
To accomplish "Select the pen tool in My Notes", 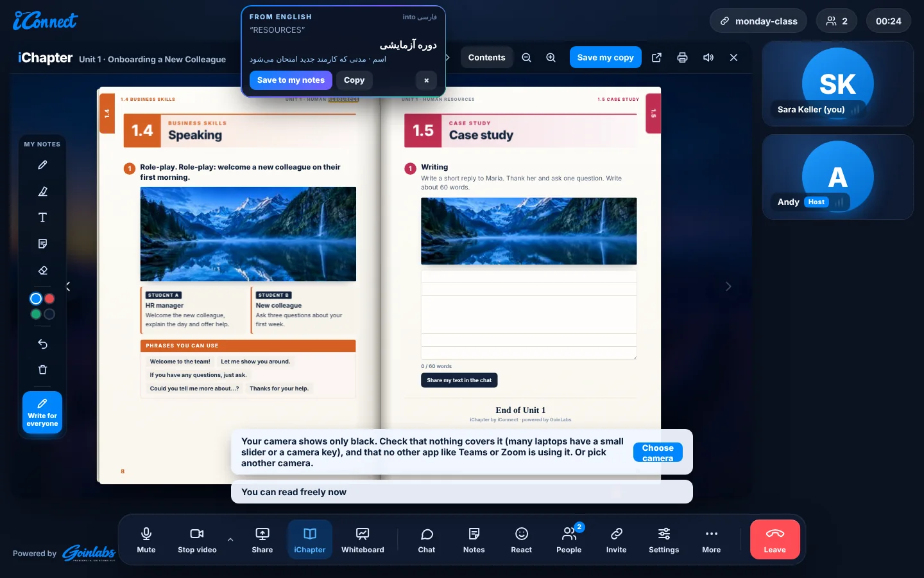I will coord(42,165).
